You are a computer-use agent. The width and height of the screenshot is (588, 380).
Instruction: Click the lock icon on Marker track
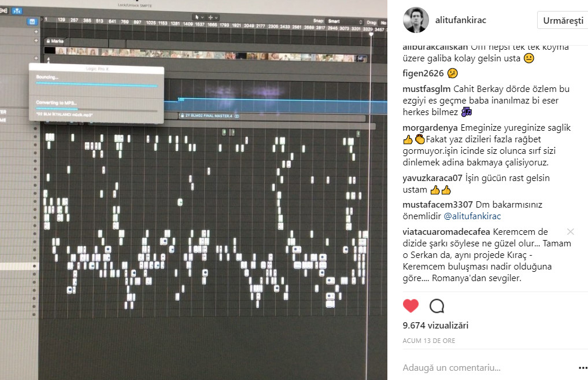48,41
